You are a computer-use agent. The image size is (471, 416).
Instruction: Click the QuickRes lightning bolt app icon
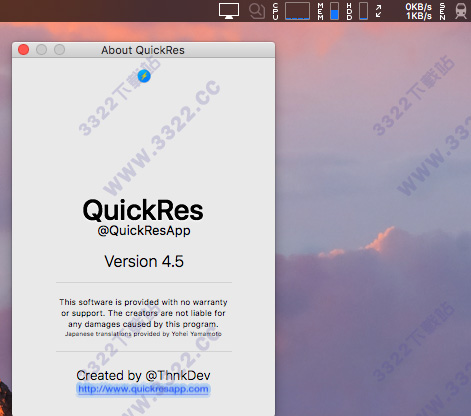click(x=144, y=76)
